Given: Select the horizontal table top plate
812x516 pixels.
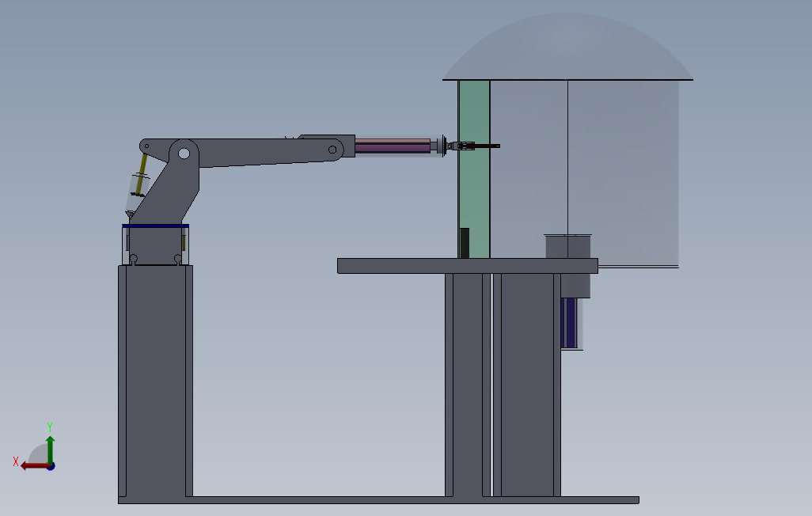Looking at the screenshot, I should pyautogui.click(x=468, y=266).
